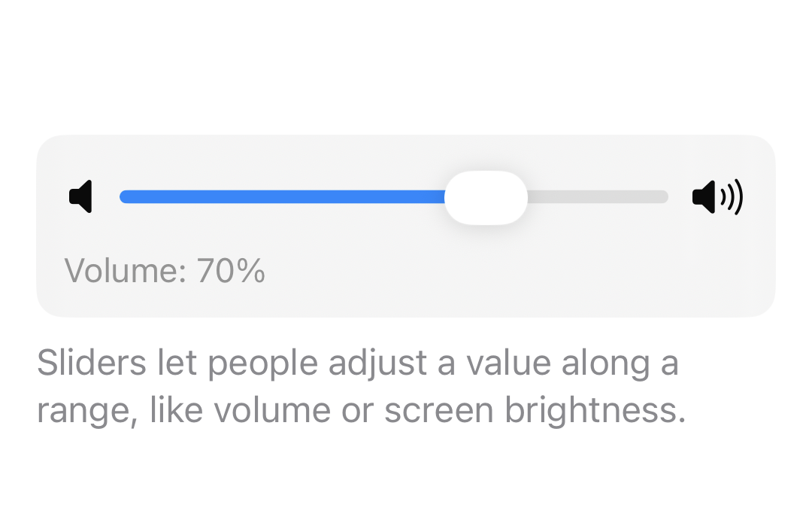812x529 pixels.
Task: Click the word "people" in the description text
Action: (262, 365)
